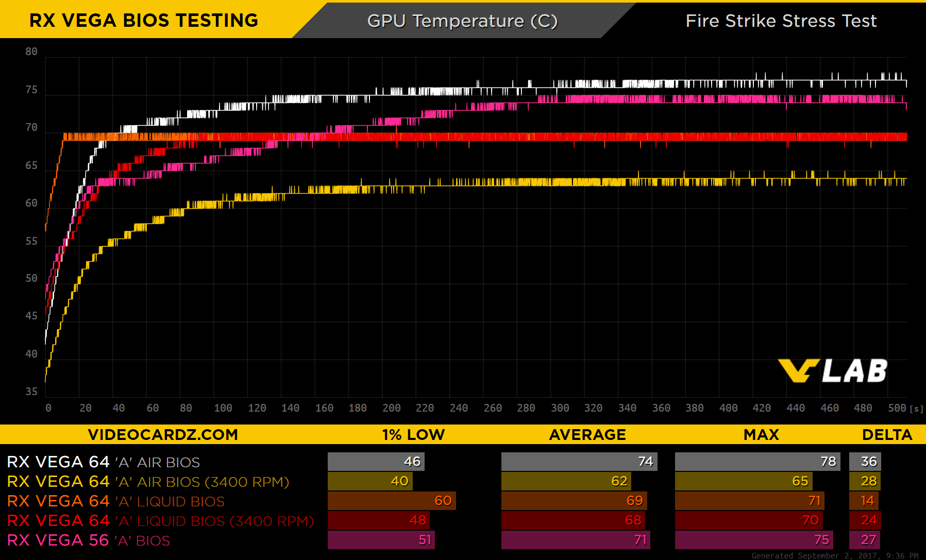926x560 pixels.
Task: Select the 140 tick on the time axis
Action: click(291, 408)
